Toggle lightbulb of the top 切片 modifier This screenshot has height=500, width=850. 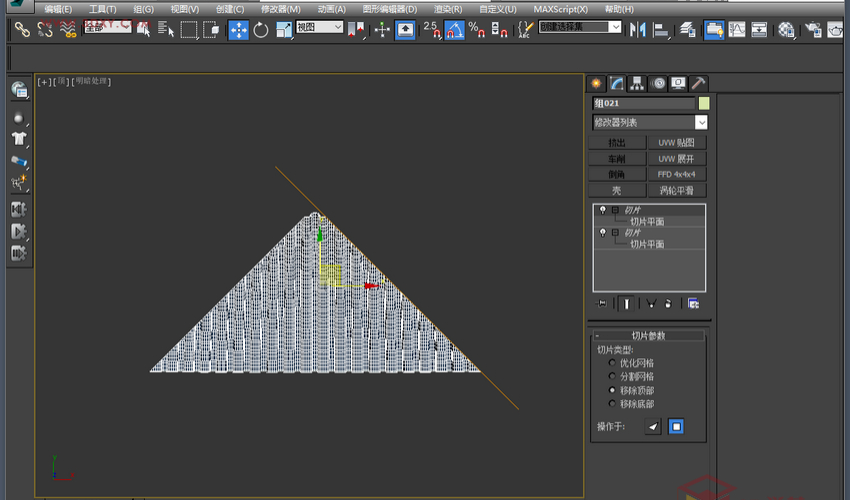(x=603, y=210)
